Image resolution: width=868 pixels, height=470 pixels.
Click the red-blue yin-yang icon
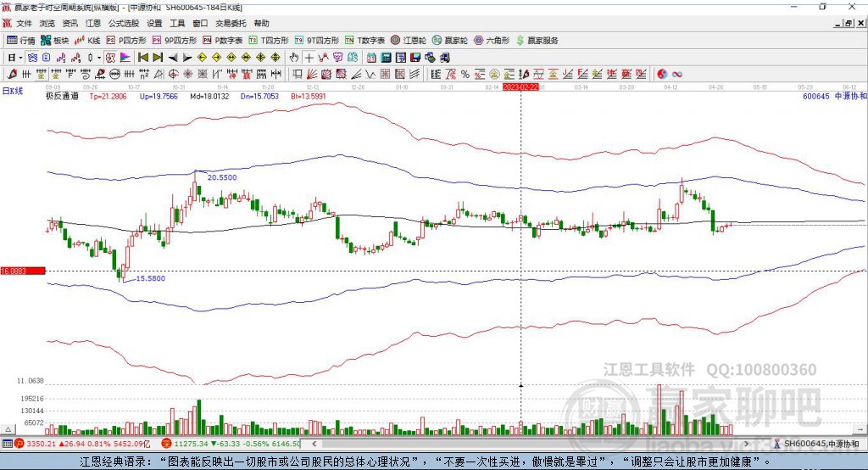pos(662,75)
